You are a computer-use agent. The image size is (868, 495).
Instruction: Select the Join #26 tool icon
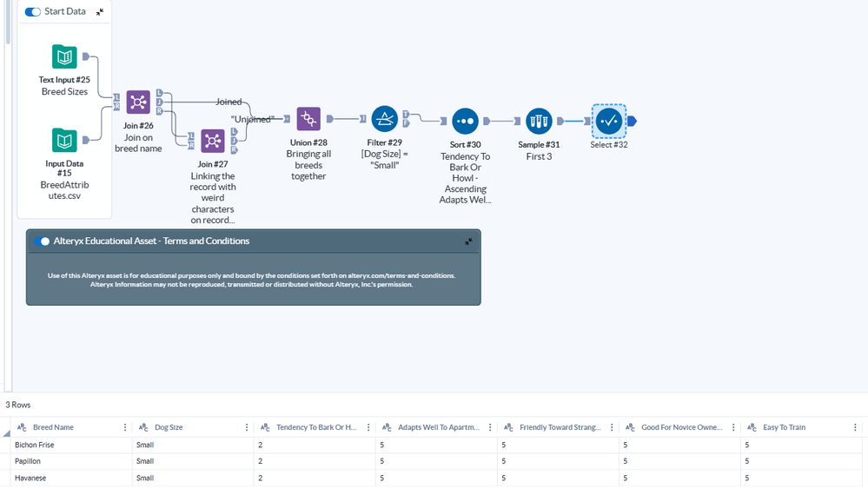pyautogui.click(x=138, y=102)
